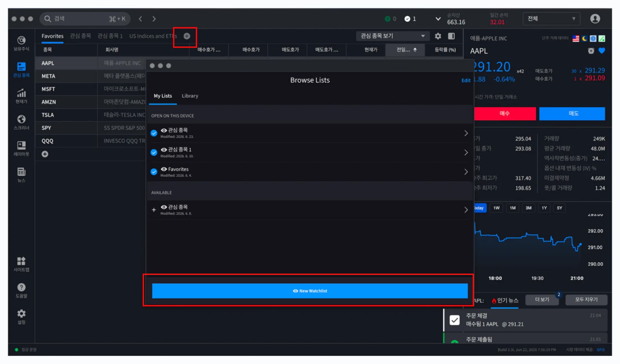Image resolution: width=620 pixels, height=364 pixels.
Task: Open watchlist gear settings icon
Action: click(x=438, y=36)
